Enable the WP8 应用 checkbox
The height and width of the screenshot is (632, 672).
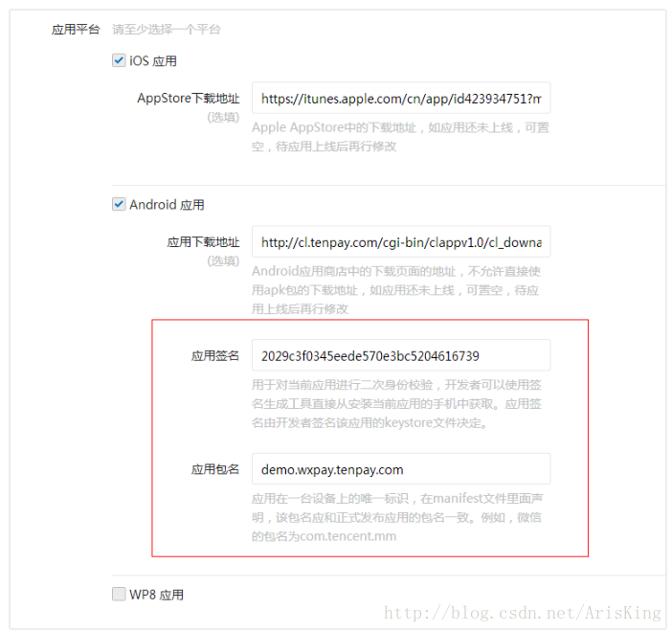pyautogui.click(x=119, y=594)
